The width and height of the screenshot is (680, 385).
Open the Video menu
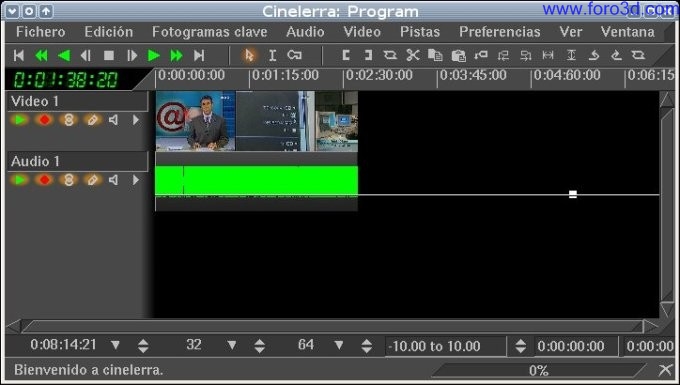point(362,32)
